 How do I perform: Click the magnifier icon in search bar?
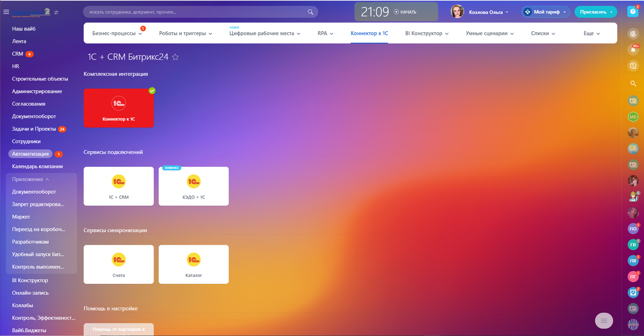(x=310, y=12)
